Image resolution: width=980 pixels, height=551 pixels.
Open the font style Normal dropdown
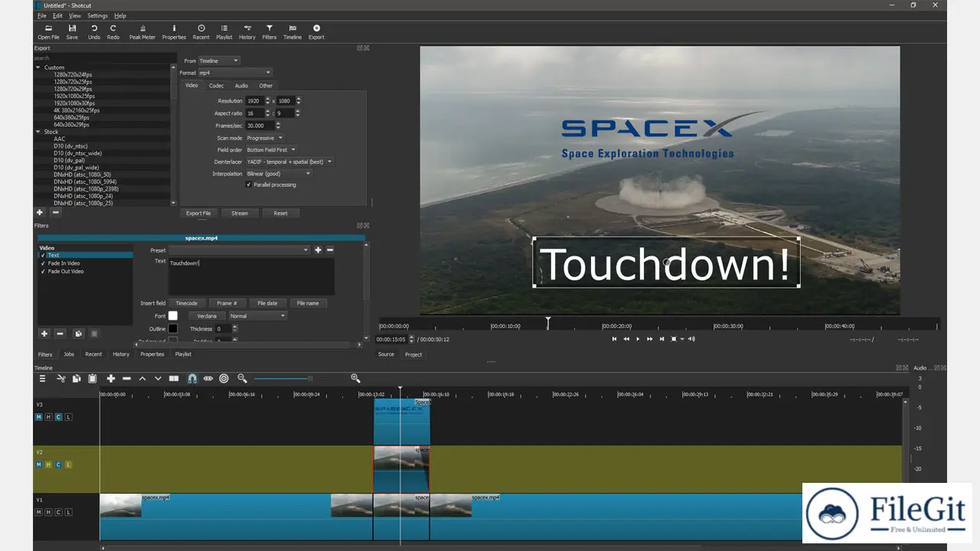[257, 315]
